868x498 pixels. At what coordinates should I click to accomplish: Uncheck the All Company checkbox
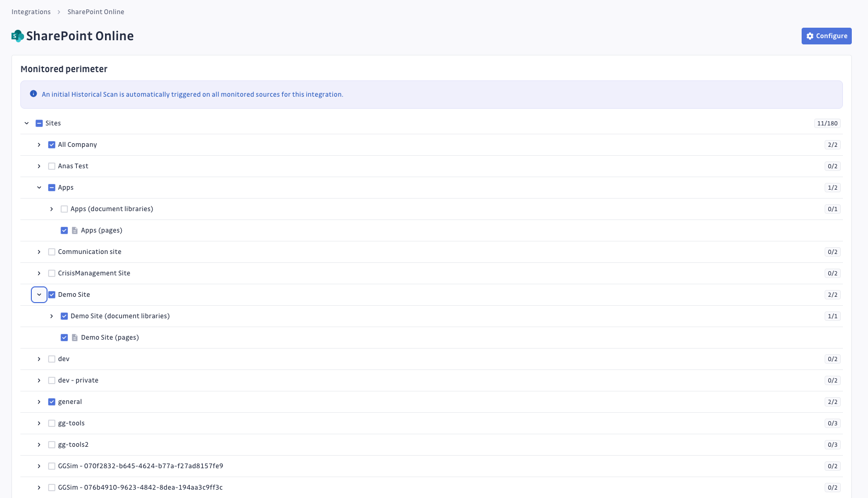pyautogui.click(x=52, y=145)
